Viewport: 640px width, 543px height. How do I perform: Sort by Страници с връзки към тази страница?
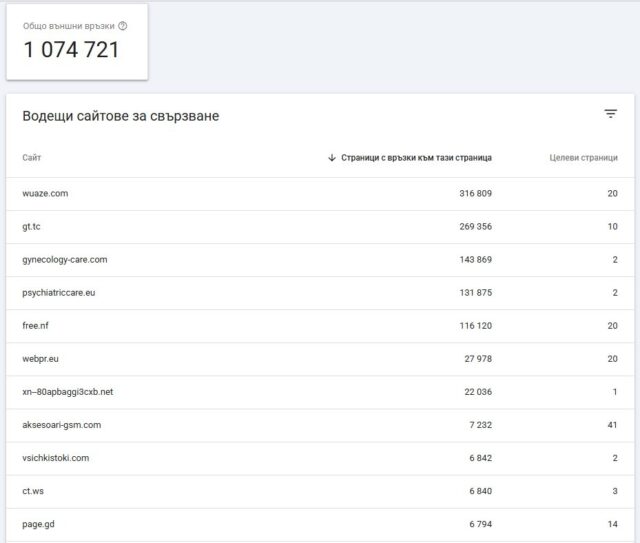pos(416,158)
